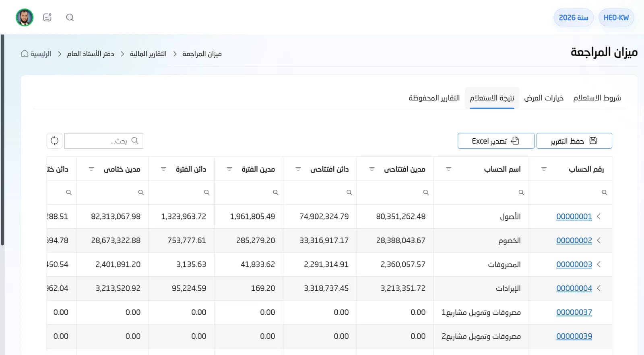
Task: Click the بحث search input field
Action: (104, 141)
